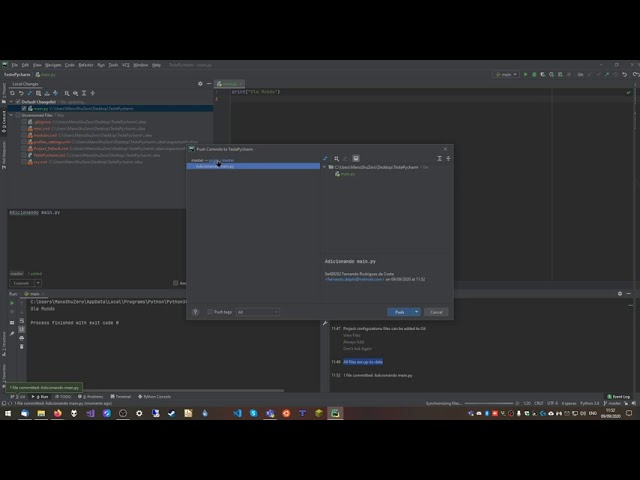Viewport: 640px width, 480px height.
Task: Check the profiles_settings.xml checkbox
Action: coord(24,142)
